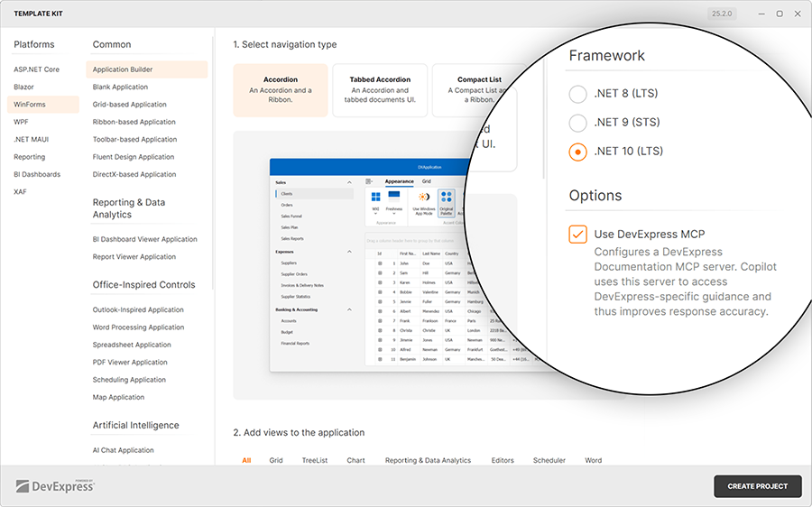Select the .NET 10 (LTS) radio button

(577, 152)
